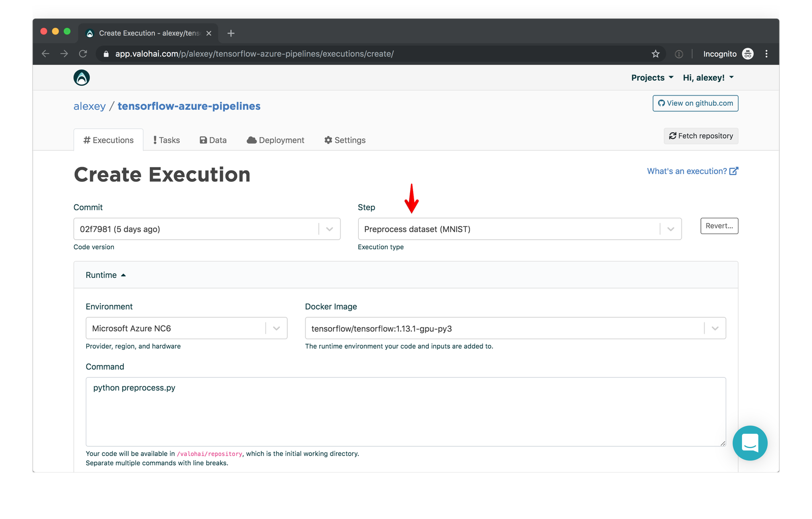Screen dimensions: 812x519
Task: Open the site information circle icon
Action: pos(679,54)
